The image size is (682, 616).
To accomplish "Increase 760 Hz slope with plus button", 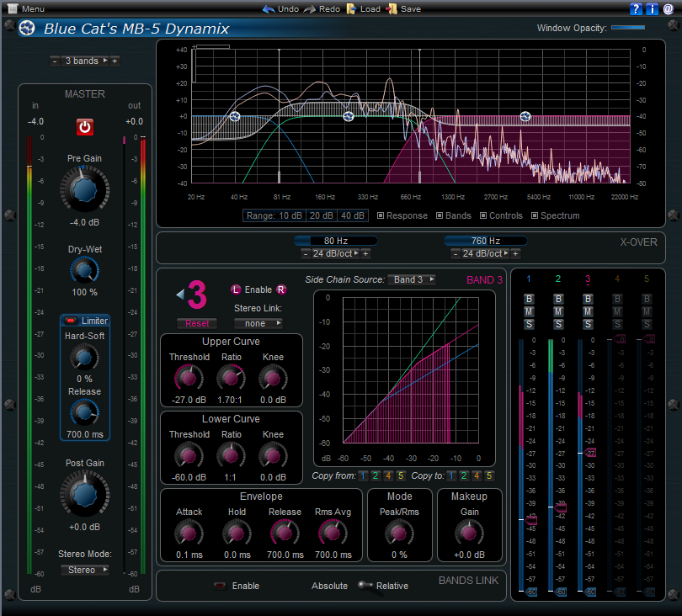I will pyautogui.click(x=515, y=253).
